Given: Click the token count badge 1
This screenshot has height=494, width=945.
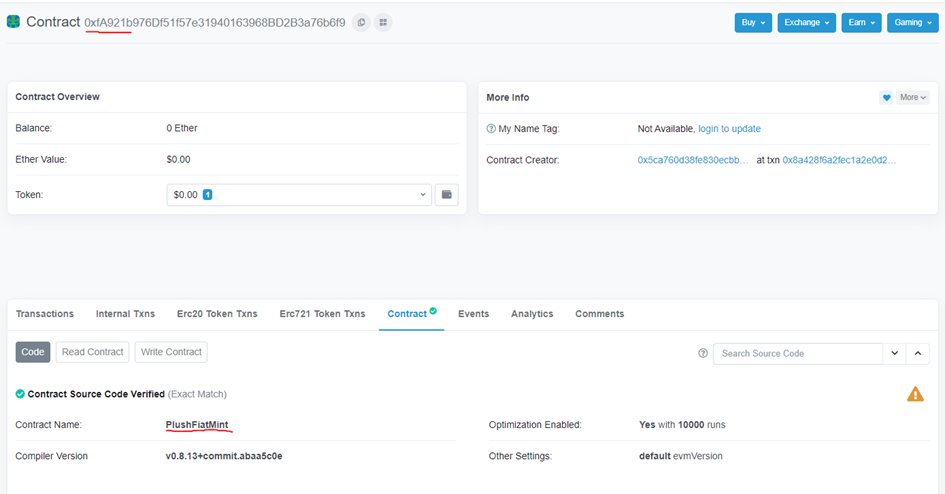Looking at the screenshot, I should click(x=207, y=195).
